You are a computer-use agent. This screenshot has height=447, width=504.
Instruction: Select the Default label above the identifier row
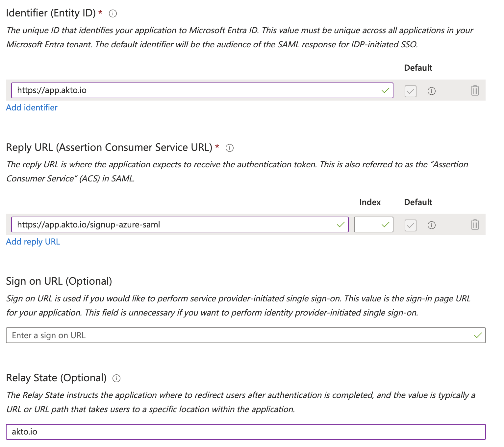418,68
